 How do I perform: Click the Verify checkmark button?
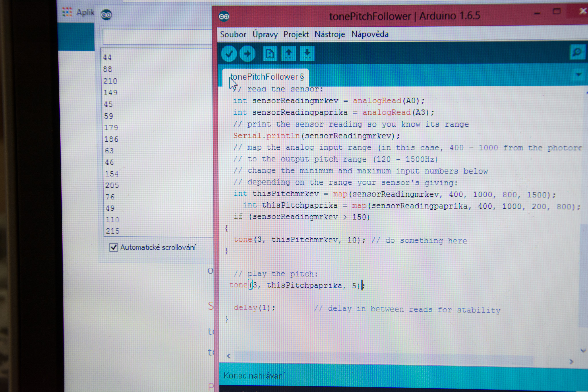[229, 54]
